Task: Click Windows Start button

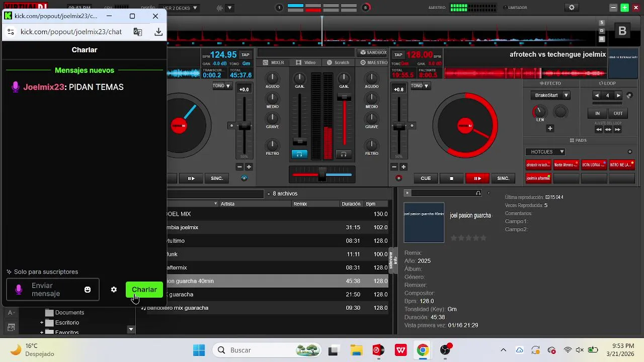Action: (199, 350)
